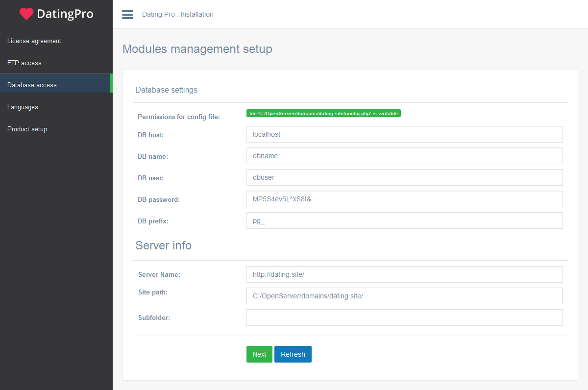Click the 'Server Name:' label
This screenshot has height=390, width=588.
(x=159, y=274)
